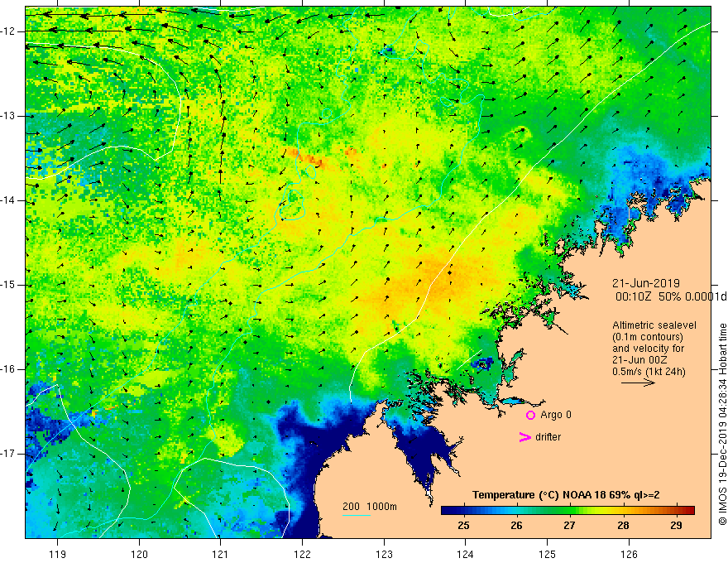
Task: Click the color bar label '27'
Action: (x=570, y=526)
